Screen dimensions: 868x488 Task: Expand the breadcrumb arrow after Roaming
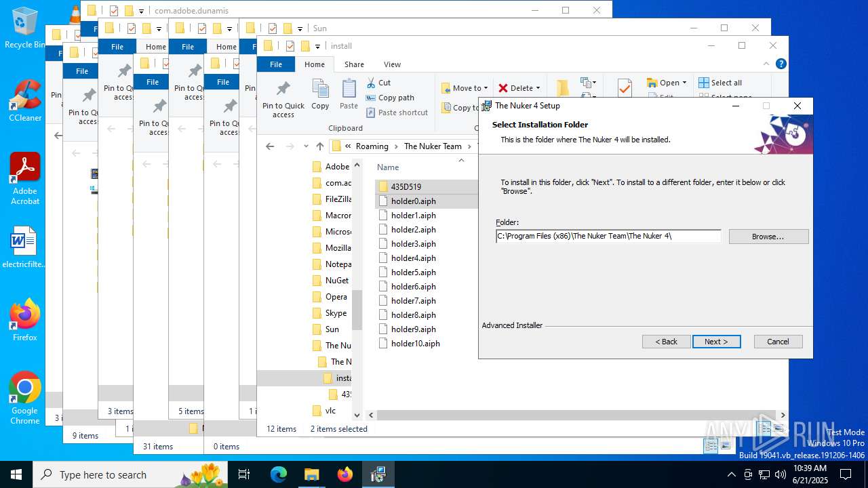[396, 146]
